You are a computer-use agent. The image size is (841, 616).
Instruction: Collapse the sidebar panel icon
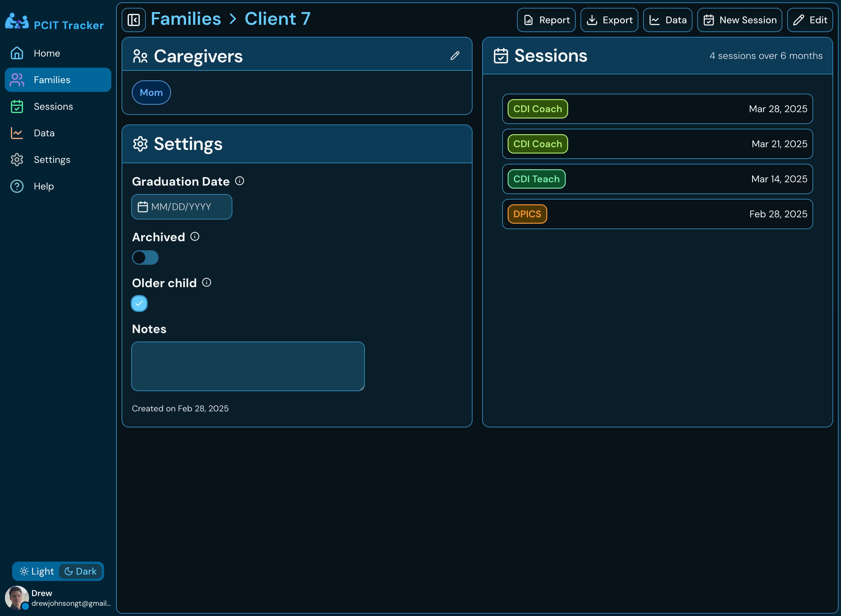(134, 20)
